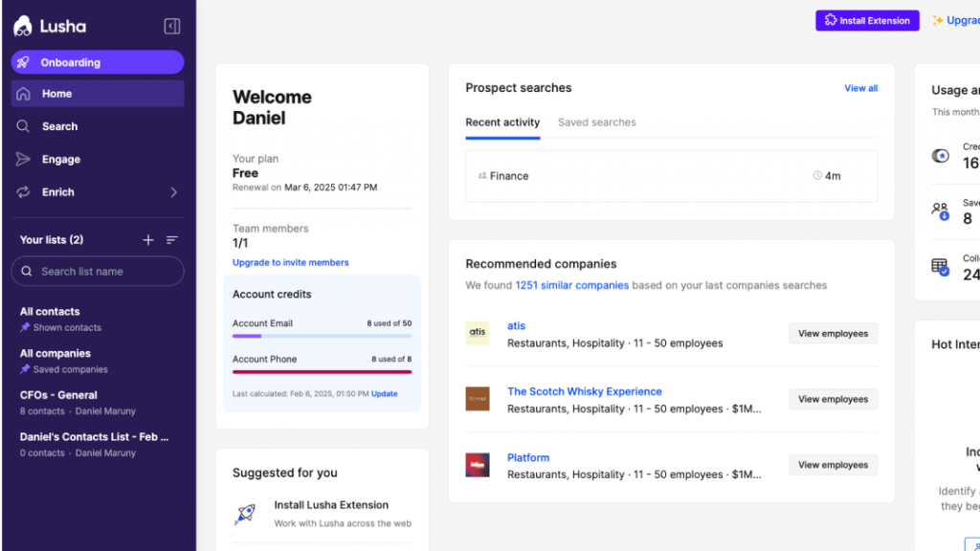Sort lists using the sort icon

(x=172, y=240)
